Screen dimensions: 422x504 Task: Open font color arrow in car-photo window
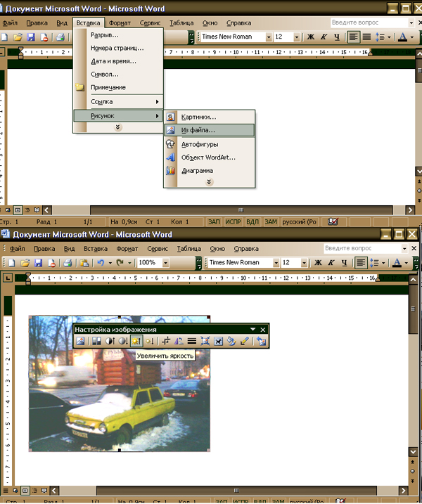[407, 263]
